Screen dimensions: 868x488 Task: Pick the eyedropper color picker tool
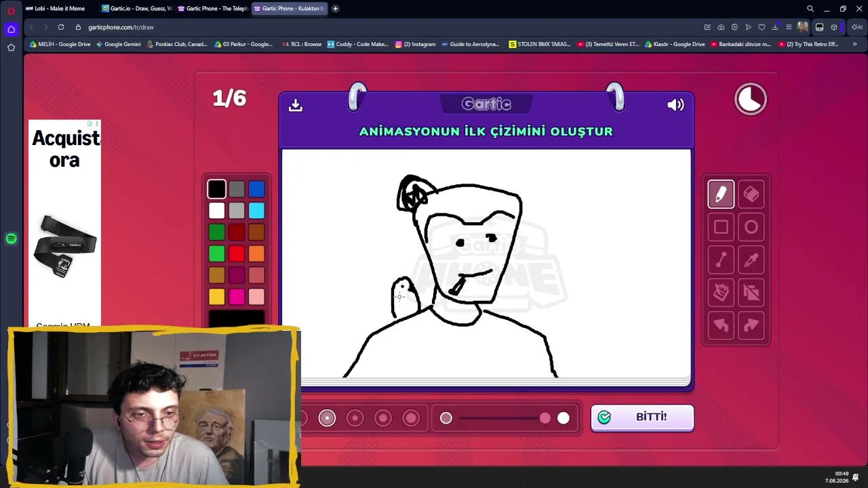pos(751,260)
